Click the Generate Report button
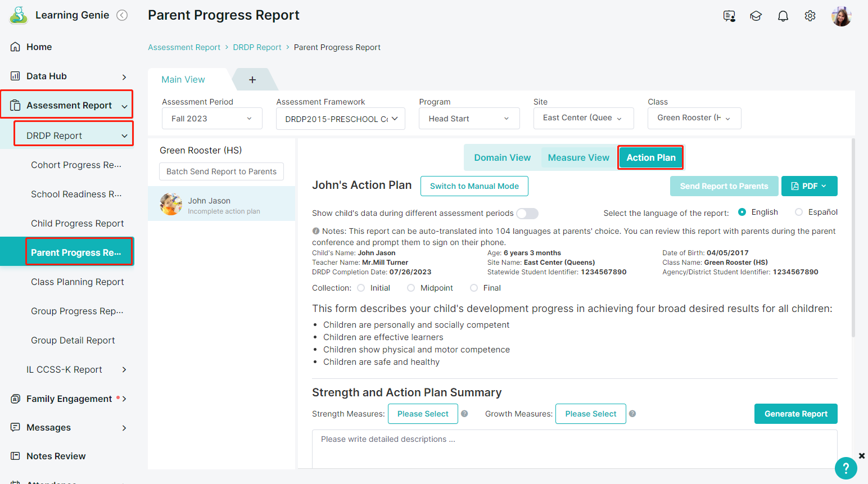The height and width of the screenshot is (484, 868). point(796,414)
